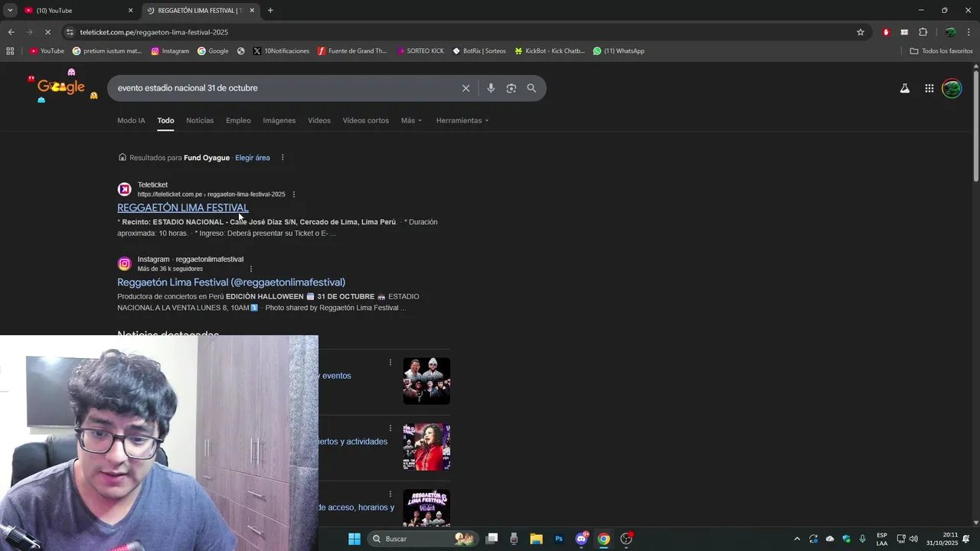Open the (11) WhatsApp bookmark

point(619,51)
